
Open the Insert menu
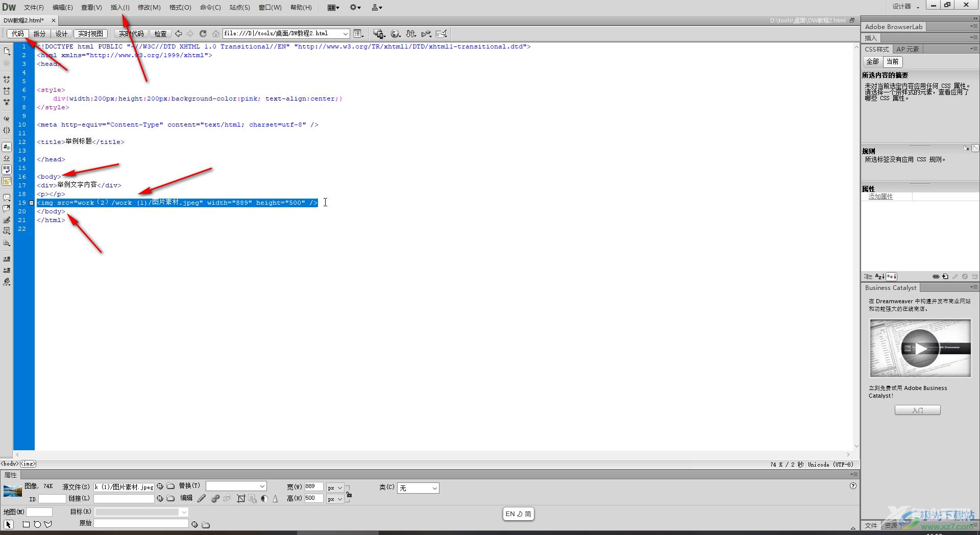pos(120,8)
